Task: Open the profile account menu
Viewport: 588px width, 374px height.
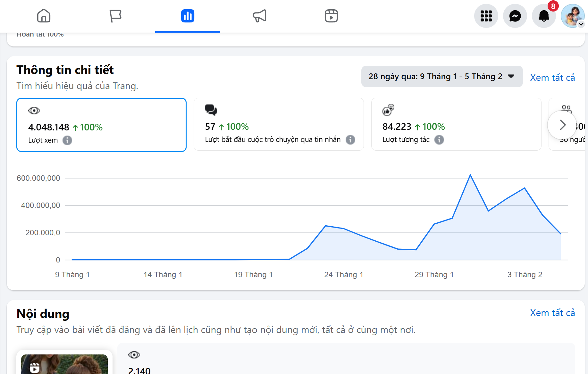Action: click(573, 16)
